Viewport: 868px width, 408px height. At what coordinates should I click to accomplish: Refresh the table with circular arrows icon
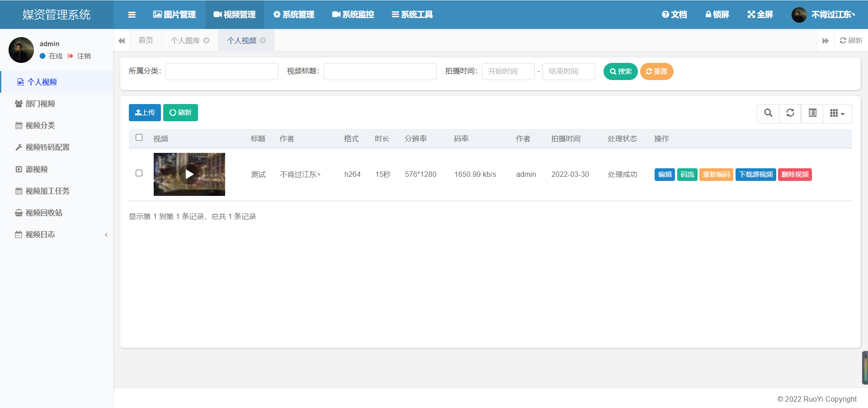[790, 113]
